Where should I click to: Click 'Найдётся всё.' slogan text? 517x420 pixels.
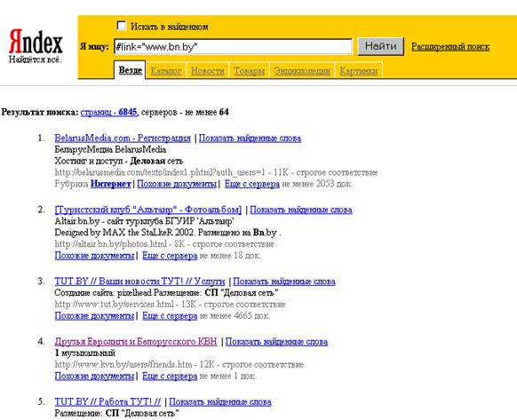35,59
